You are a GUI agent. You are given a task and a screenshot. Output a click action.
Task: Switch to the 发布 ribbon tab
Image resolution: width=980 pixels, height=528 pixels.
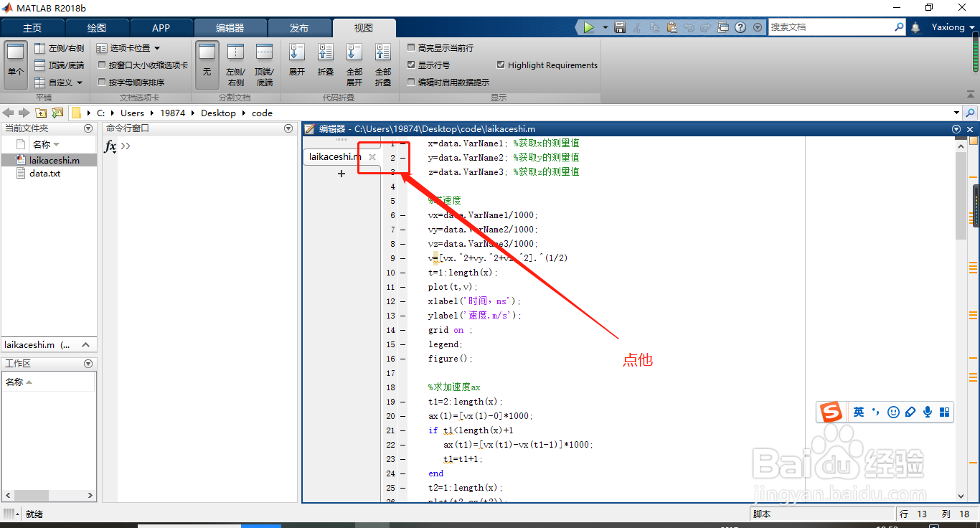pyautogui.click(x=299, y=28)
